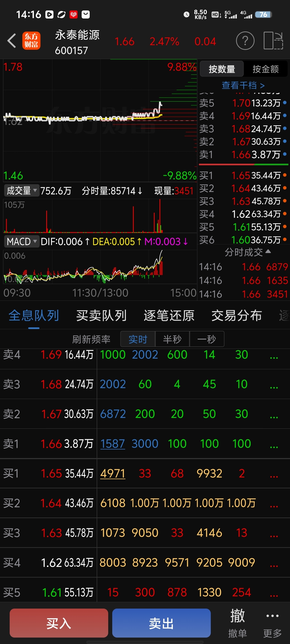Tap order 9932 in 买1 queue
The width and height of the screenshot is (290, 644).
[x=209, y=473]
